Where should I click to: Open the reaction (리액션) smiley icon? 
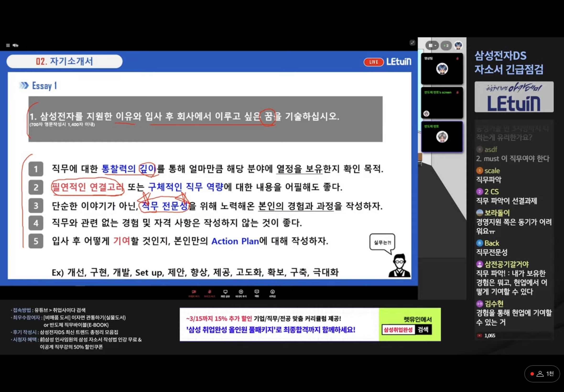(x=272, y=292)
